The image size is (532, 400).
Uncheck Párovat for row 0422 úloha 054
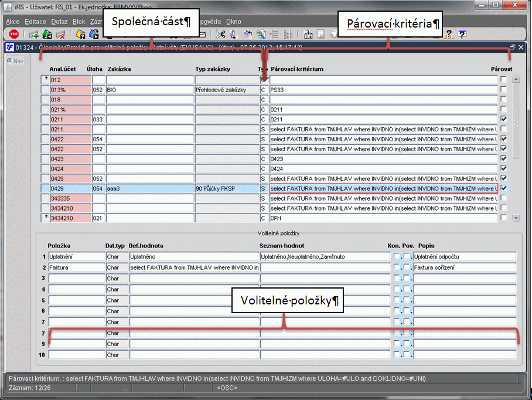point(503,138)
